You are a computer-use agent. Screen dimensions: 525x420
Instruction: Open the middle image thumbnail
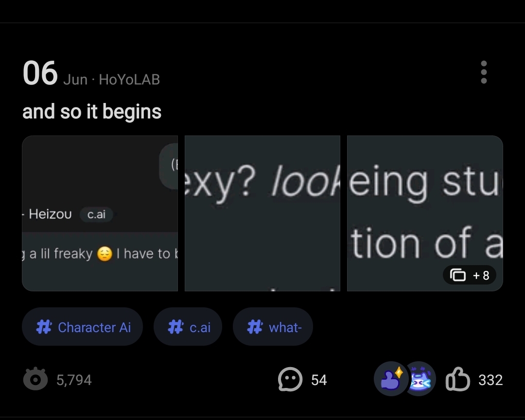click(262, 213)
